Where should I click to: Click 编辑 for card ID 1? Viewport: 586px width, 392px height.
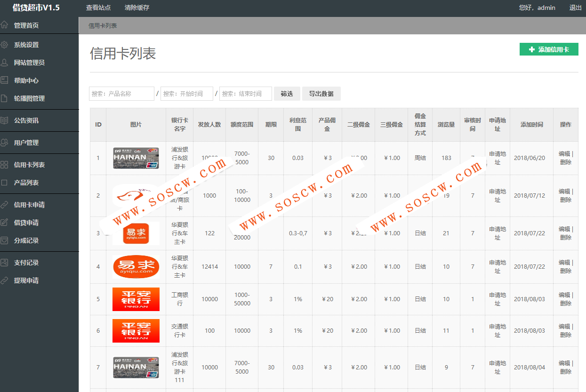(564, 153)
